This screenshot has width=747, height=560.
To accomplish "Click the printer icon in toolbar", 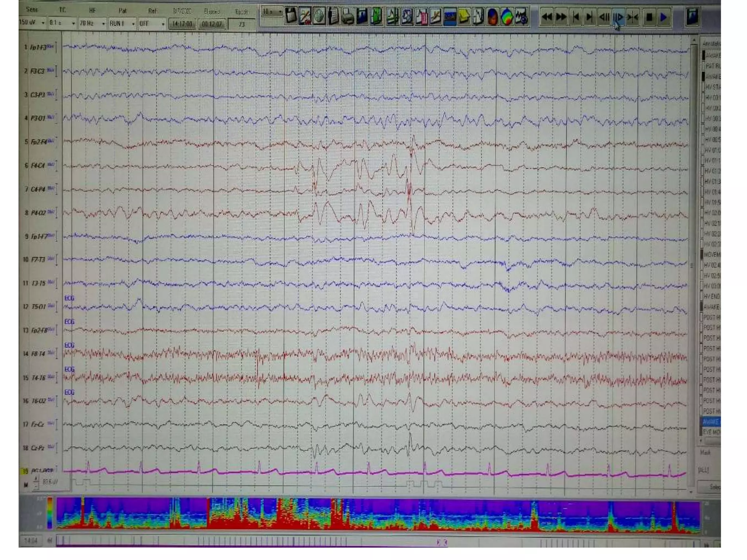I will 347,17.
